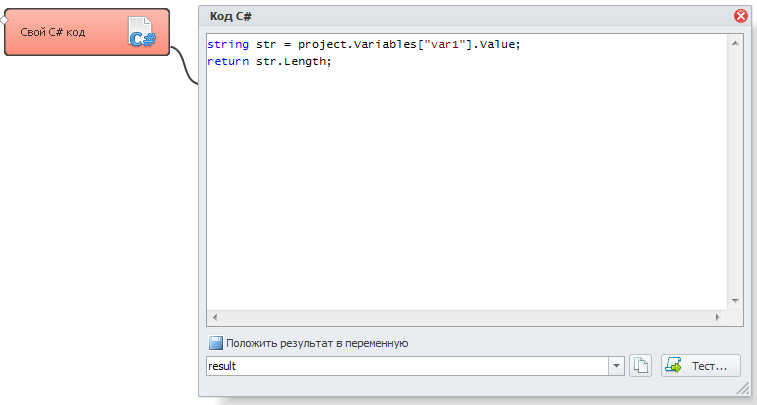Click the copy variable icon beside result
Viewport: 757px width, 405px height.
(x=641, y=365)
